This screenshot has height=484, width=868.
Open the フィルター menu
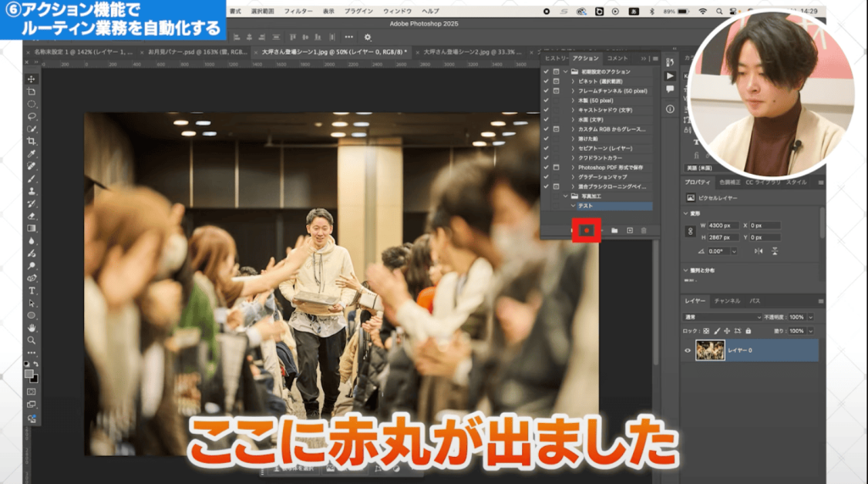point(298,11)
